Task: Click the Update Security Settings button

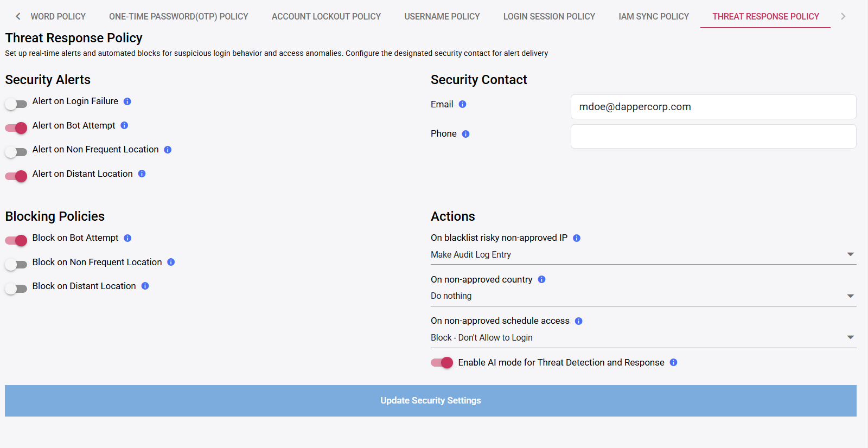Action: coord(431,401)
